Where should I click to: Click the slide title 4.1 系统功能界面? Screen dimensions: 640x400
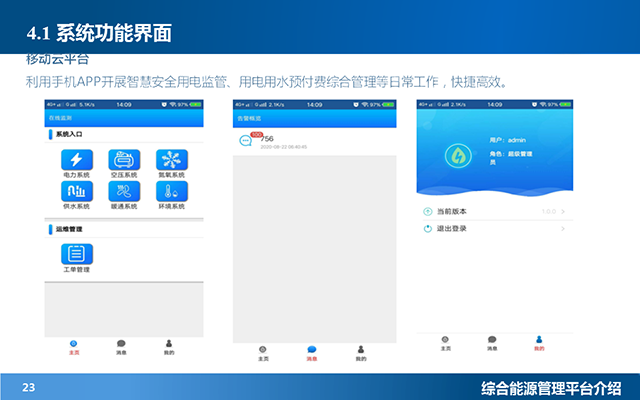click(x=99, y=33)
